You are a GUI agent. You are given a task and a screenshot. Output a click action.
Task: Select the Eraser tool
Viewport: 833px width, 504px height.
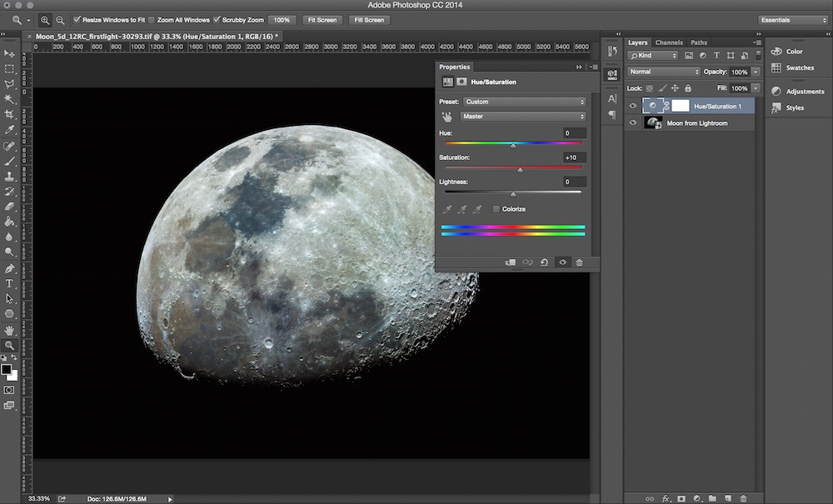(x=9, y=207)
